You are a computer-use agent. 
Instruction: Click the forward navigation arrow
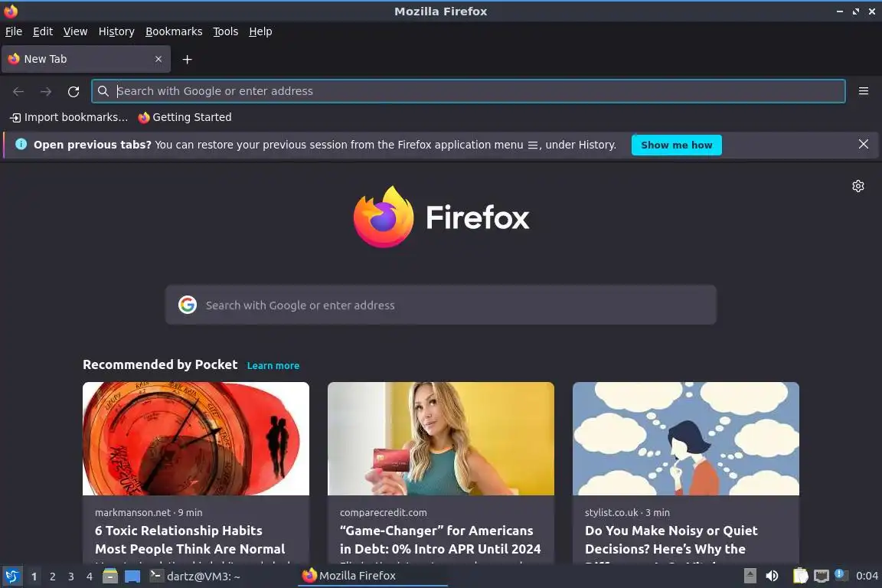(46, 91)
